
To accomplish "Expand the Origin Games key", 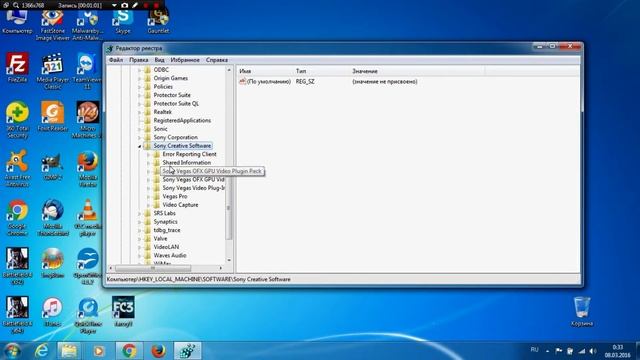I will coord(140,78).
